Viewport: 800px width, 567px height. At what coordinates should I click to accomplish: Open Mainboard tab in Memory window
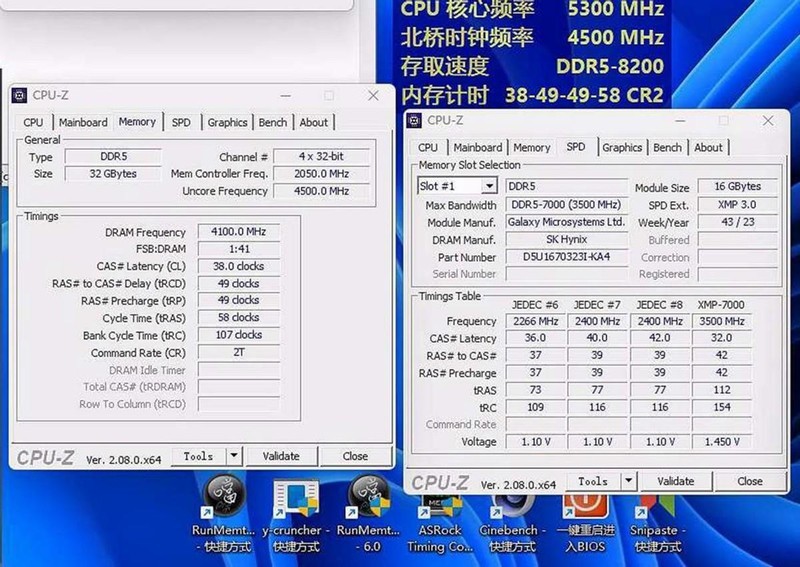[83, 122]
